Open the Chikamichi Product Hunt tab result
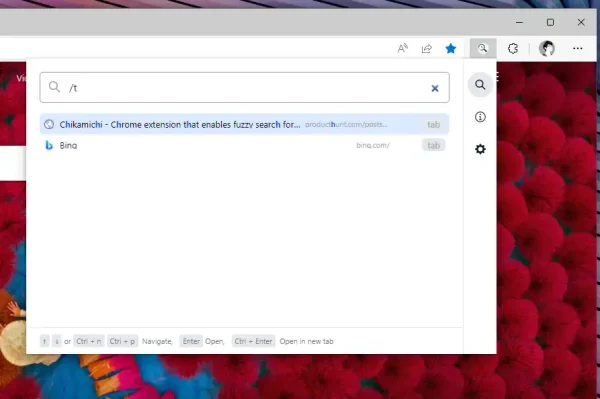 tap(244, 124)
